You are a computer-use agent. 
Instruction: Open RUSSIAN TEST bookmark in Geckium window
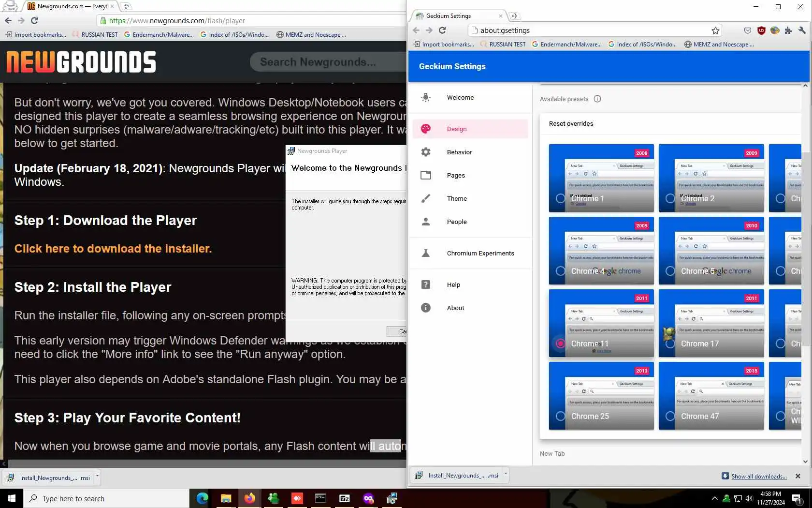pos(502,45)
